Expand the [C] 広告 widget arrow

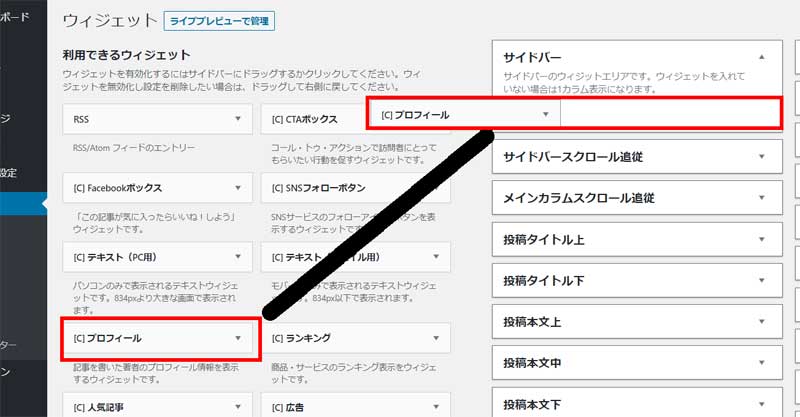point(437,407)
